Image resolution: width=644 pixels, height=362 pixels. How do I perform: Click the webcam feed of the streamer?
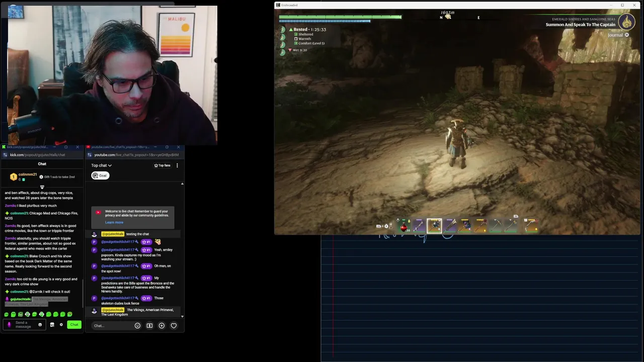pyautogui.click(x=113, y=75)
